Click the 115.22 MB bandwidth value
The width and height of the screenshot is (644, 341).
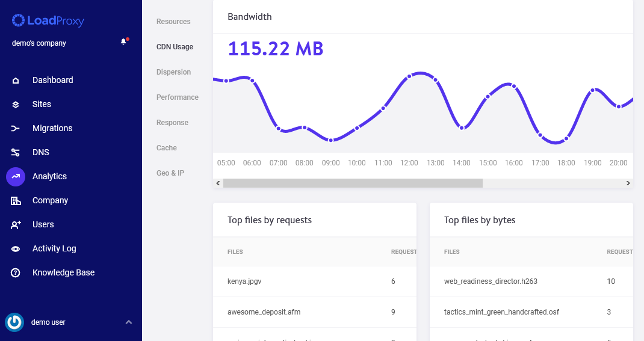click(x=276, y=49)
